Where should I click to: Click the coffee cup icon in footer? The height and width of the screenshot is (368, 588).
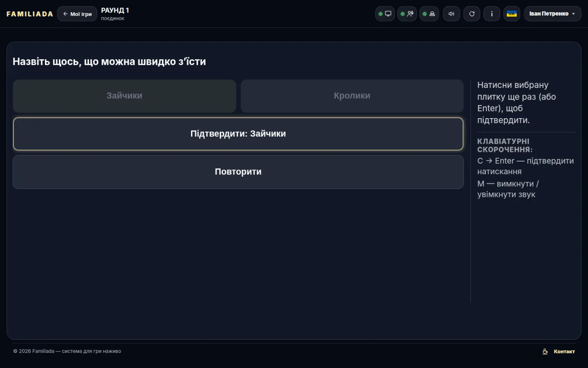pos(545,351)
